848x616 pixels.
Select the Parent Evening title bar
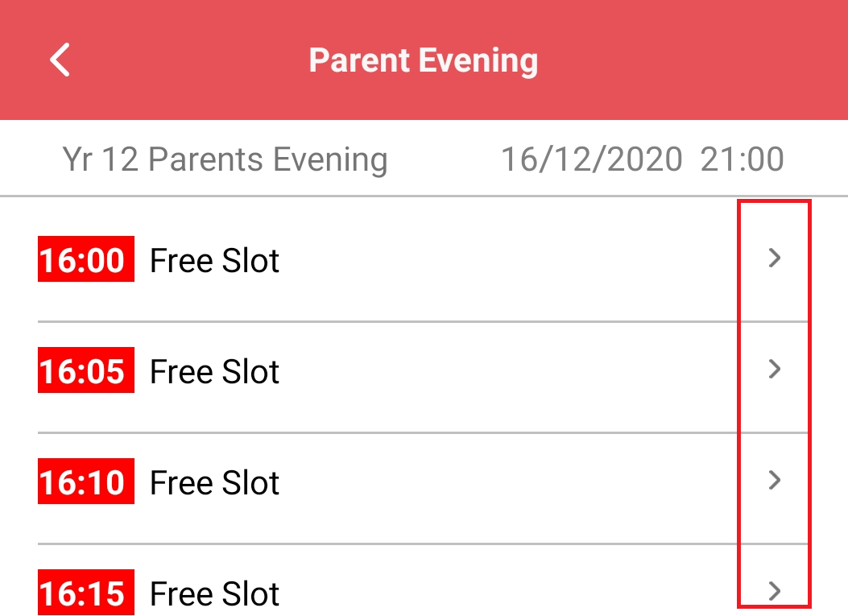424,60
